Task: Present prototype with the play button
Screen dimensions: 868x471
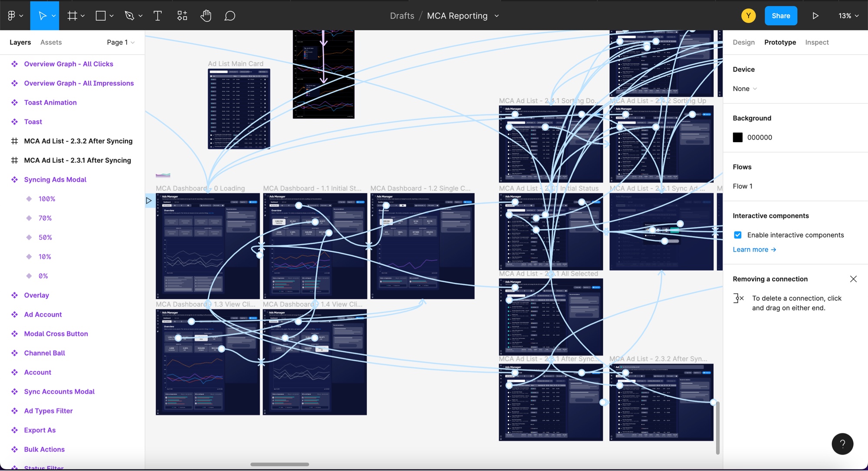Action: (815, 16)
